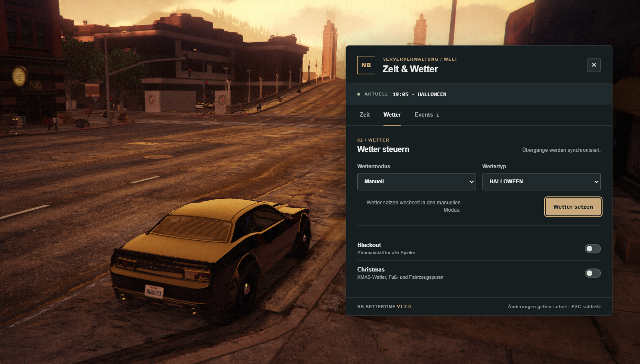Click the Blackout setting title

369,245
